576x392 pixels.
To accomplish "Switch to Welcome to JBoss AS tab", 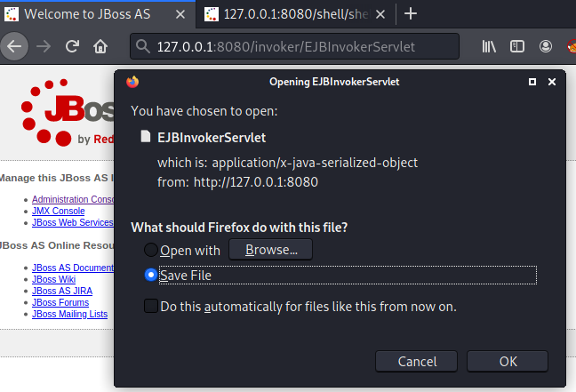I will (x=87, y=14).
